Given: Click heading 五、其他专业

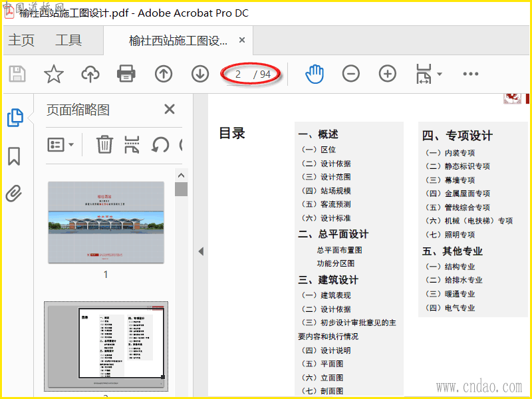Looking at the screenshot, I should click(452, 251).
